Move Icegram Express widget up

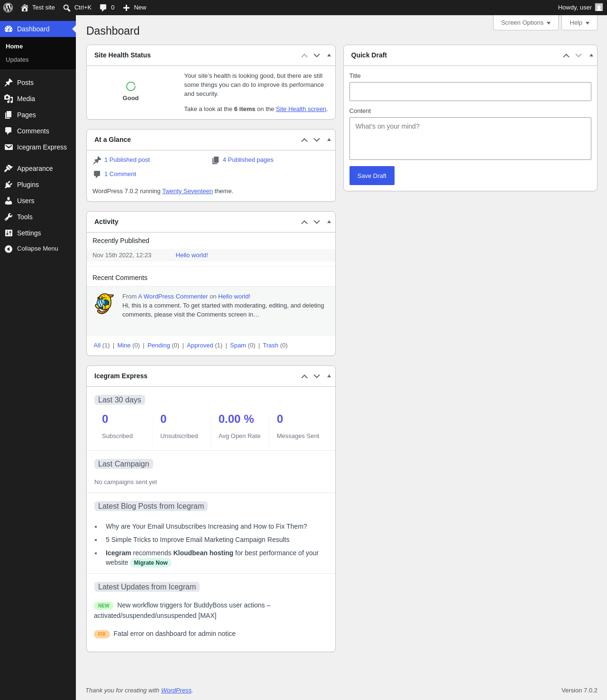304,376
